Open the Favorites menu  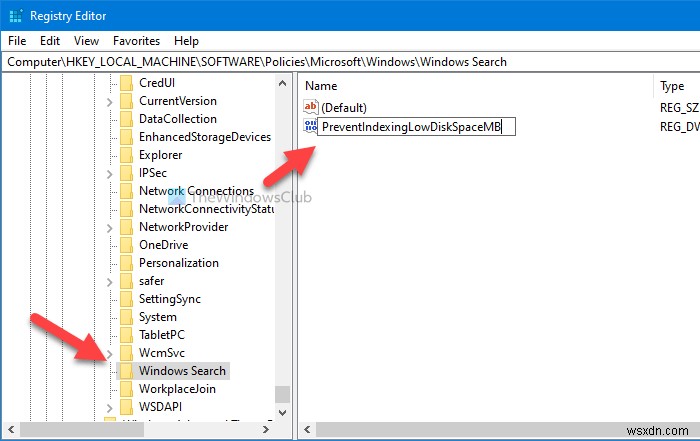click(136, 41)
